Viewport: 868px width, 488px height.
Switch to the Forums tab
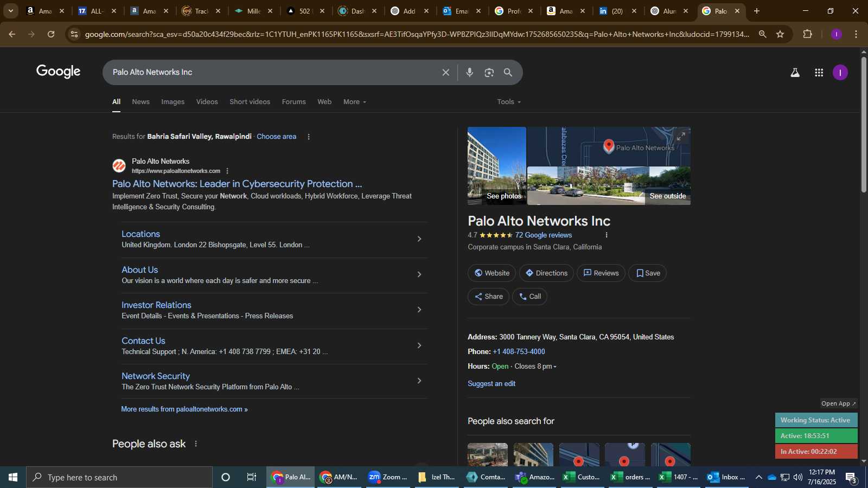point(293,102)
